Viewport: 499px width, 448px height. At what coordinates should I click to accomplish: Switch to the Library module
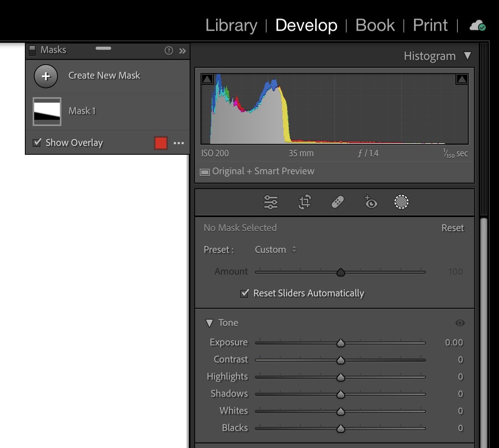[231, 26]
